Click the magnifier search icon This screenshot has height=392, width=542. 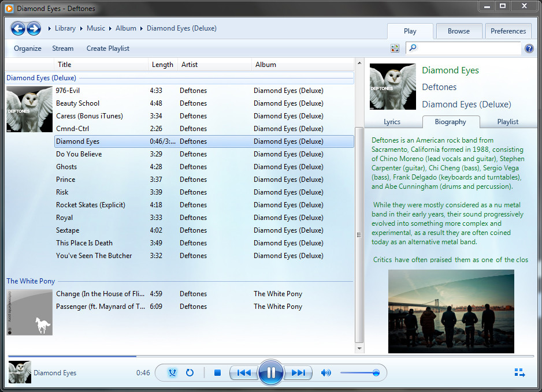[x=413, y=47]
